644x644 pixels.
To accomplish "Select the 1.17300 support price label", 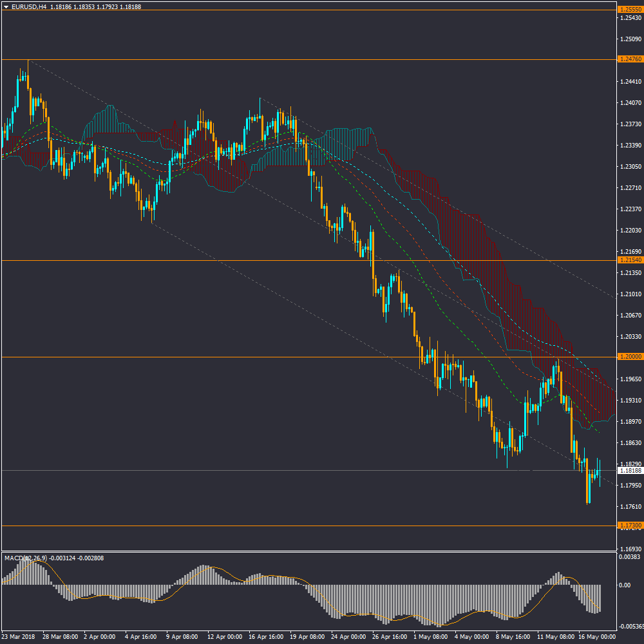I will point(629,526).
